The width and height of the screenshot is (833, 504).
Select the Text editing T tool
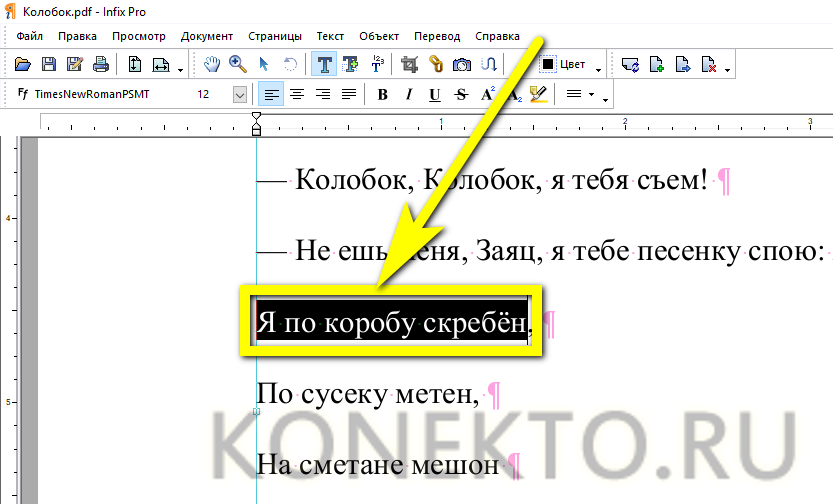pos(324,65)
